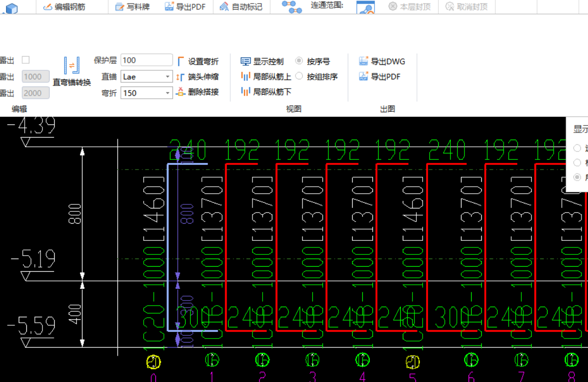Click the green rebar marker above number 6
Screen dimensions: 588x382
click(x=472, y=360)
